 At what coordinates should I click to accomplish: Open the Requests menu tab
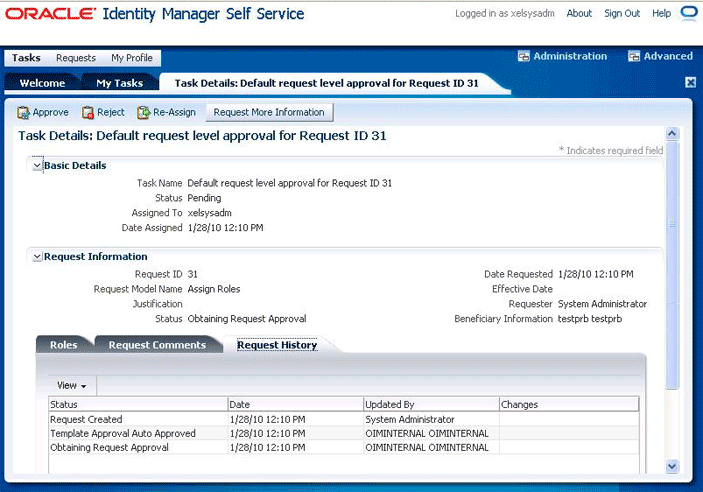[76, 58]
